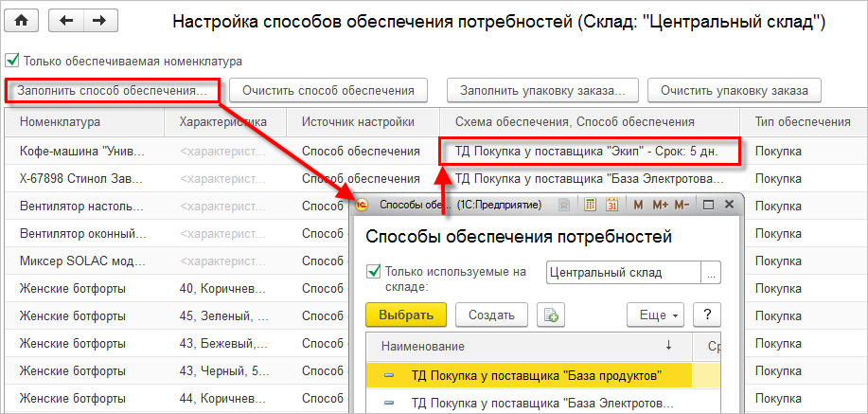
Task: Expand the 'Еще' dropdown menu
Action: coord(655,315)
